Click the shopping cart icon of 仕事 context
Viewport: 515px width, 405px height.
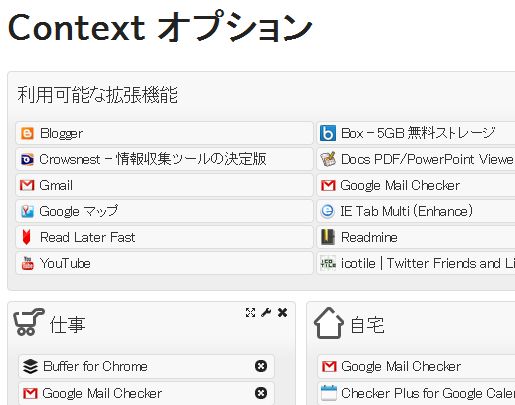(29, 322)
